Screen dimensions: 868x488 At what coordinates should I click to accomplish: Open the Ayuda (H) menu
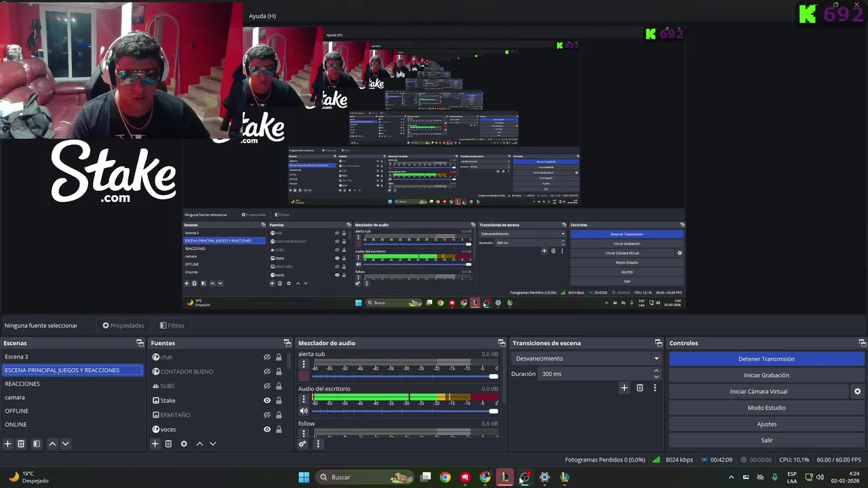(262, 16)
